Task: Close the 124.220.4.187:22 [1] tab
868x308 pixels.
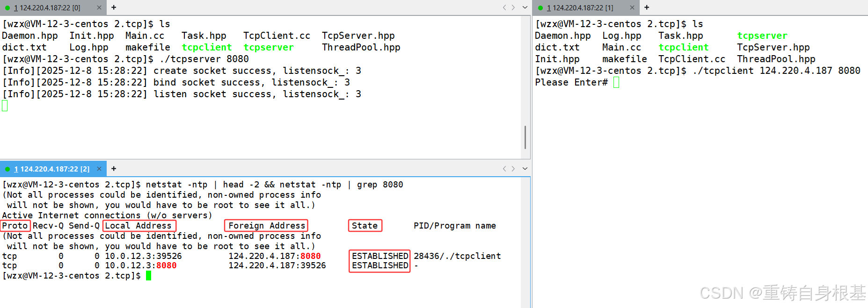Action: 632,7
